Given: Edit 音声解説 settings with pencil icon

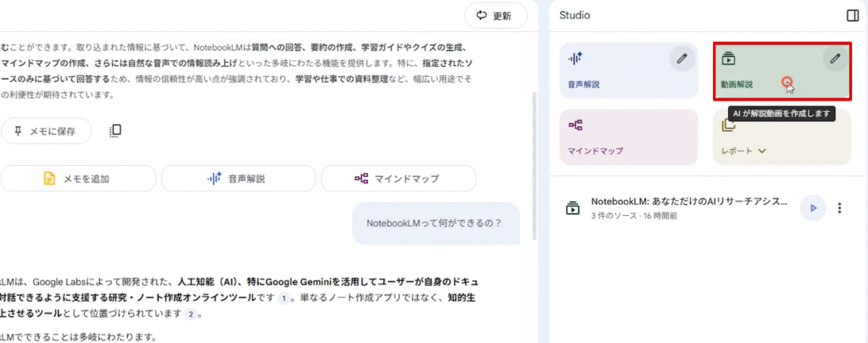Looking at the screenshot, I should [682, 58].
